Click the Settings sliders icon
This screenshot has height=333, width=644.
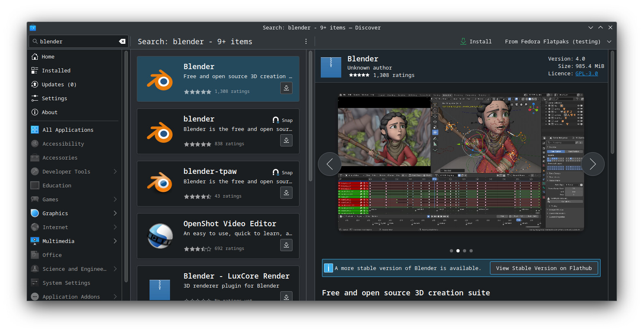coord(35,98)
